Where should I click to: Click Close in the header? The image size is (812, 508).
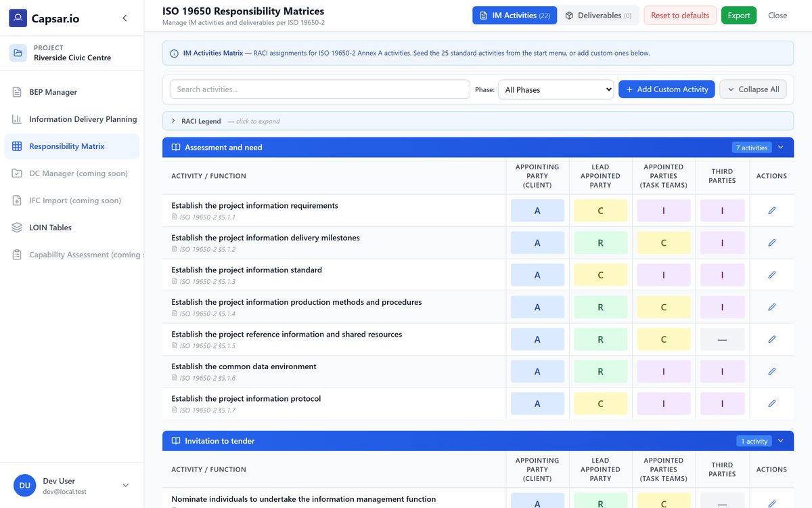click(x=777, y=16)
